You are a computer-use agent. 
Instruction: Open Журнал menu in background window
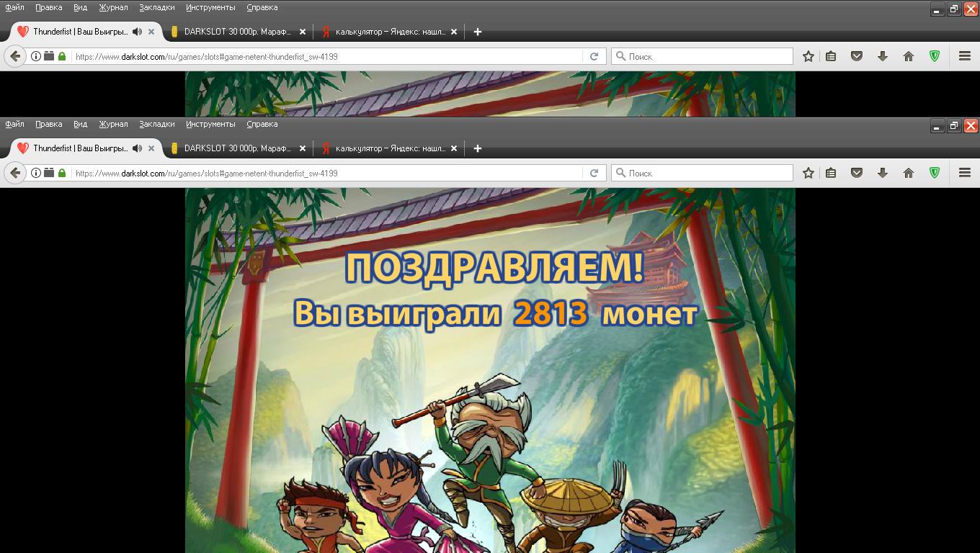click(113, 7)
